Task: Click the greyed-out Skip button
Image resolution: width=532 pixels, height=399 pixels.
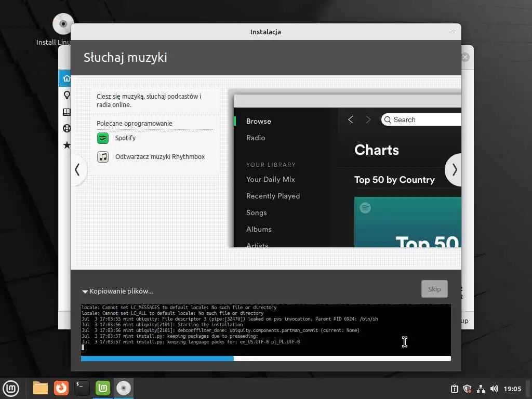Action: pyautogui.click(x=434, y=289)
